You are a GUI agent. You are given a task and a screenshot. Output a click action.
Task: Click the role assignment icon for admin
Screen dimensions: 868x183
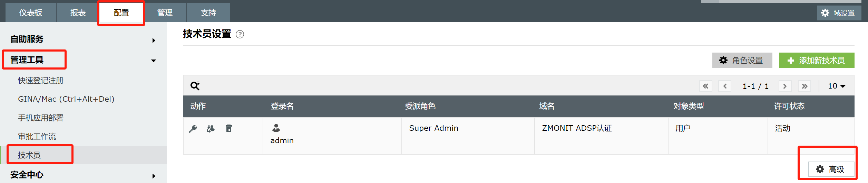pos(211,129)
